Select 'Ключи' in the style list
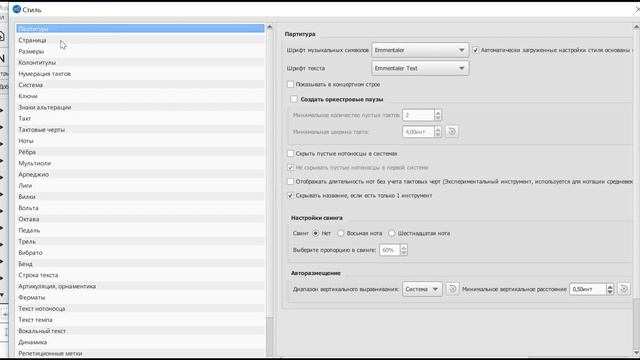Screen dimensions: 640x360 140,96
